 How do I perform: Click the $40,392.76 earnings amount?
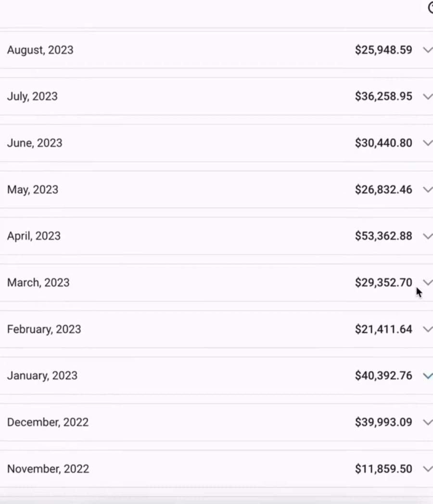[383, 376]
